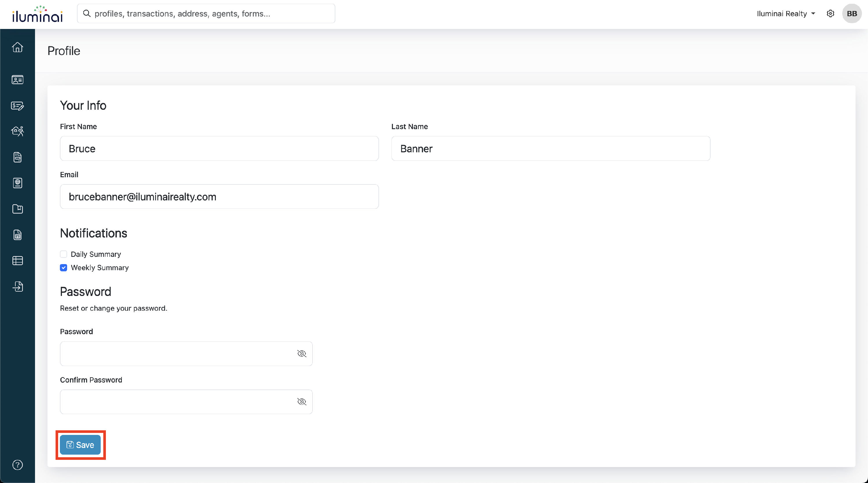Open the spreadsheet report file icon in the sidebar
Image resolution: width=868 pixels, height=483 pixels.
18,235
